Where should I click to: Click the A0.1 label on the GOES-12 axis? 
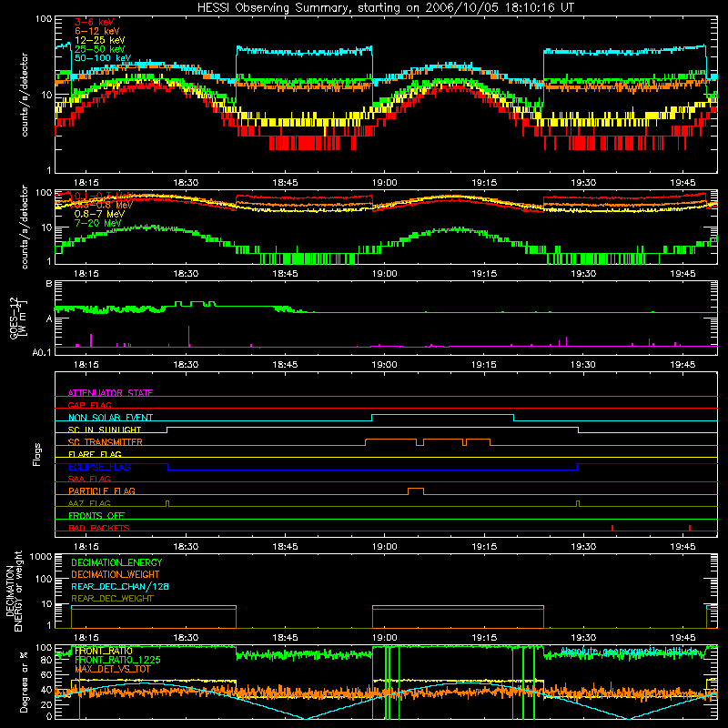[x=42, y=352]
